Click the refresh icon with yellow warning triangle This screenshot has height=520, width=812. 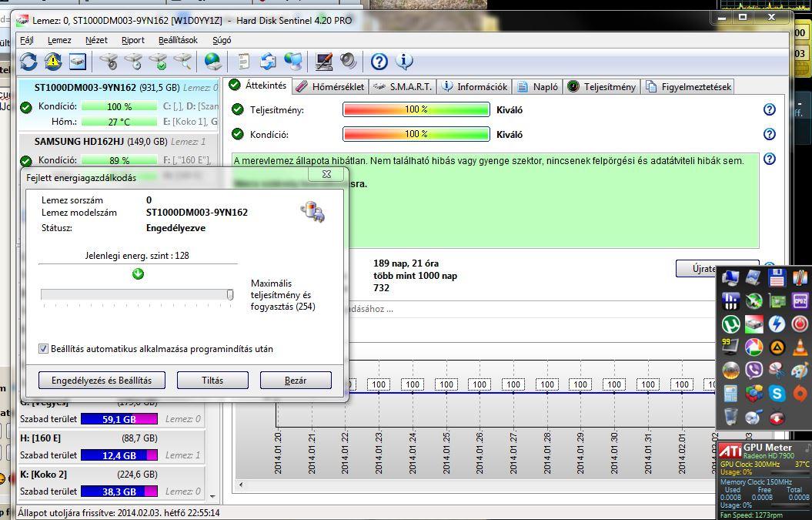[53, 62]
